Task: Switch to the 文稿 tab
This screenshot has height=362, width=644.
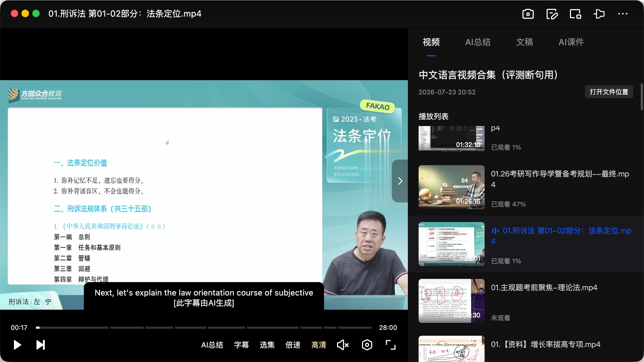Action: coord(524,42)
